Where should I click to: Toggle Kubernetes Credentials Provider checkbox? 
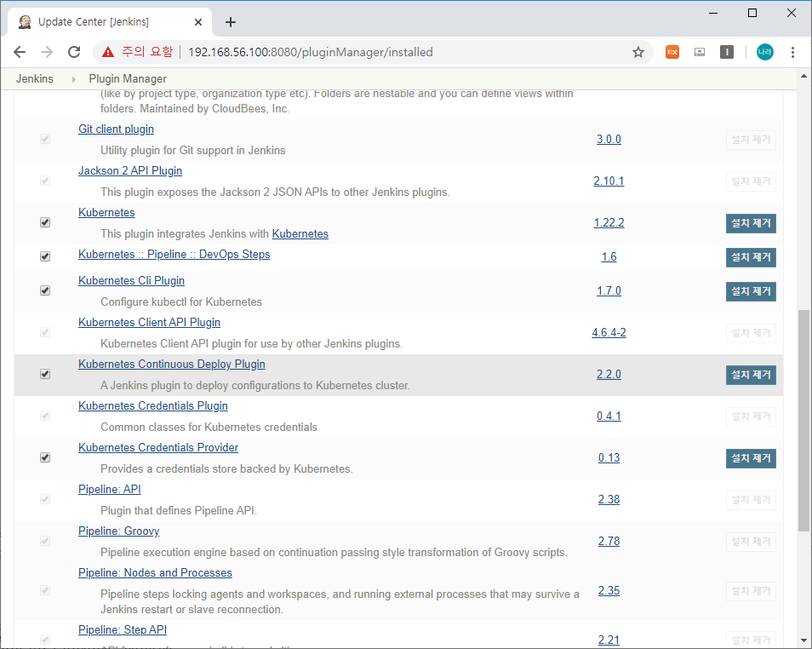pyautogui.click(x=45, y=457)
